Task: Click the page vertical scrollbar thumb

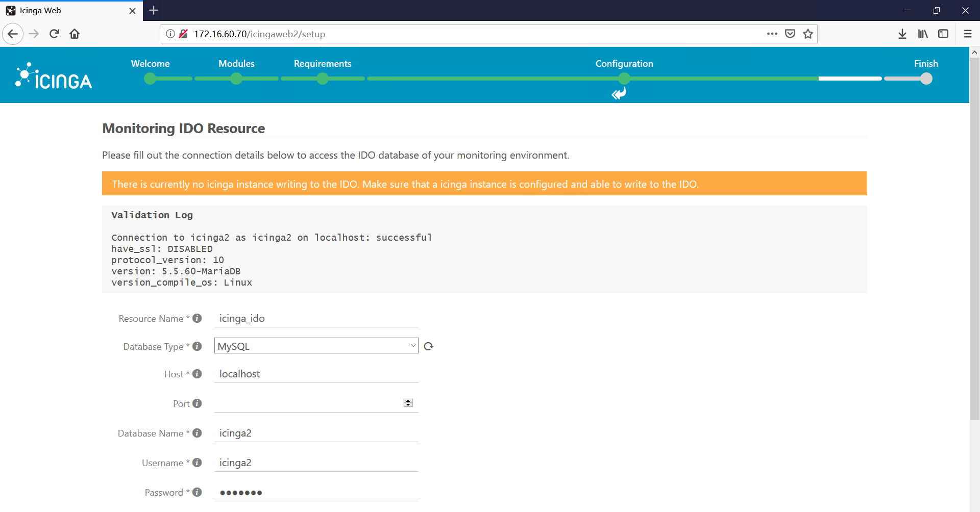Action: [x=974, y=239]
